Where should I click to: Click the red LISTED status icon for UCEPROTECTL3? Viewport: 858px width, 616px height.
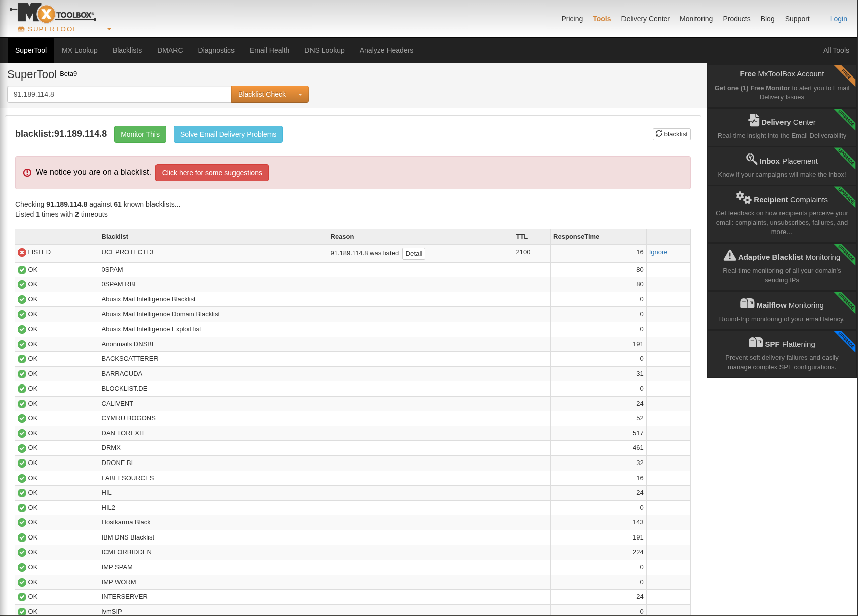[22, 253]
